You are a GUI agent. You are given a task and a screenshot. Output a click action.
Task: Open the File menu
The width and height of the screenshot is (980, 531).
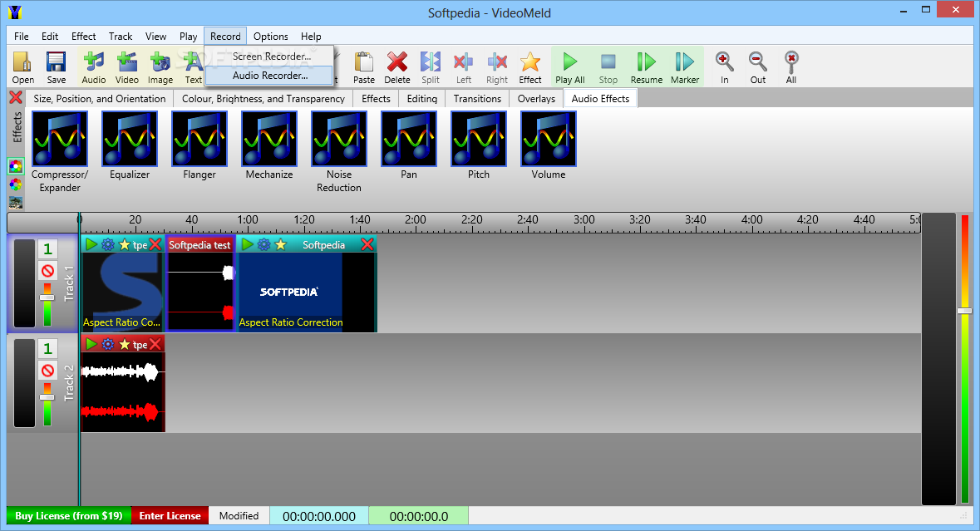pos(22,37)
